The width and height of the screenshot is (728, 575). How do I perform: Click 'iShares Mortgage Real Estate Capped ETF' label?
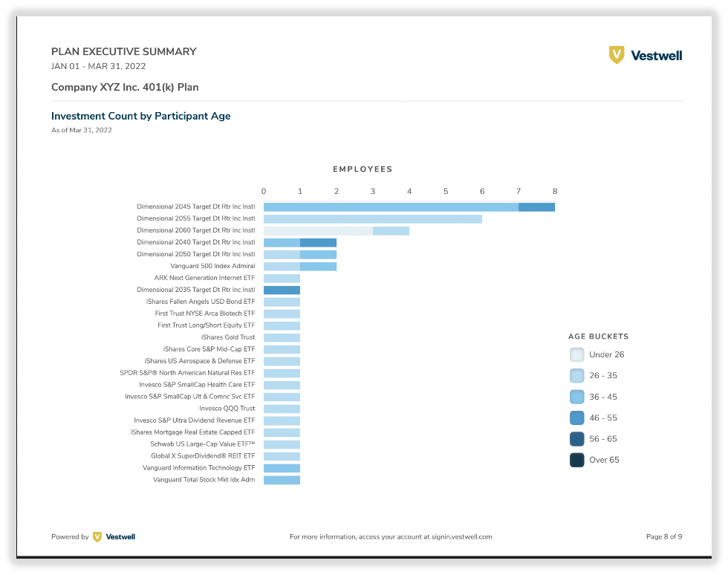point(192,432)
